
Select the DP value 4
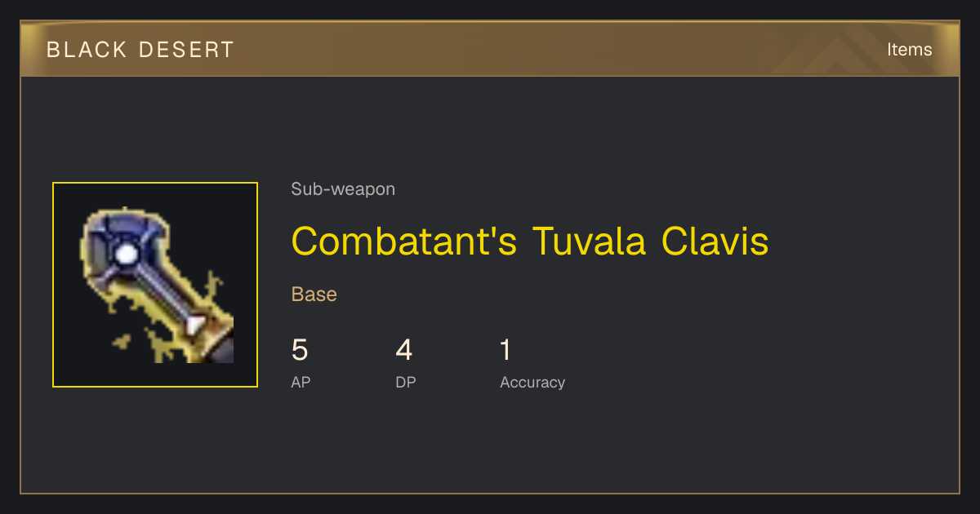pyautogui.click(x=404, y=350)
